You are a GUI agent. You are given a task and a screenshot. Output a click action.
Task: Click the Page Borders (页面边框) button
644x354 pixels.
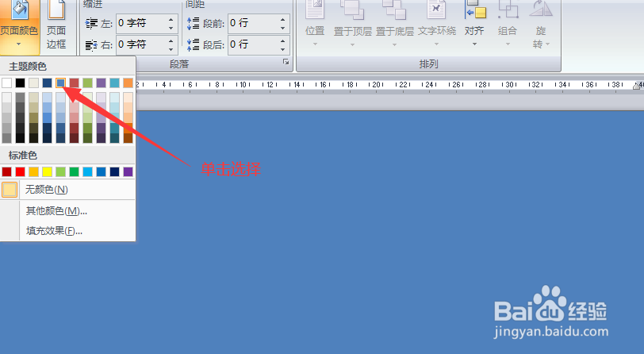coord(56,25)
